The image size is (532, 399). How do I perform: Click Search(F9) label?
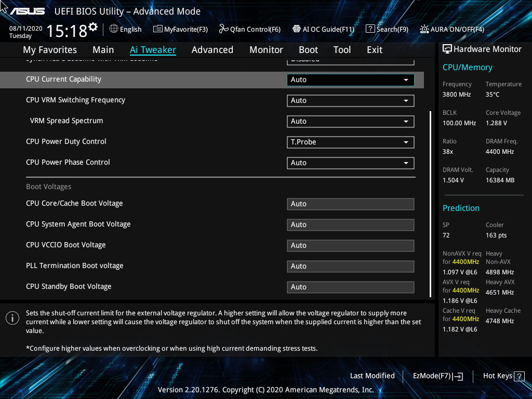(x=392, y=30)
